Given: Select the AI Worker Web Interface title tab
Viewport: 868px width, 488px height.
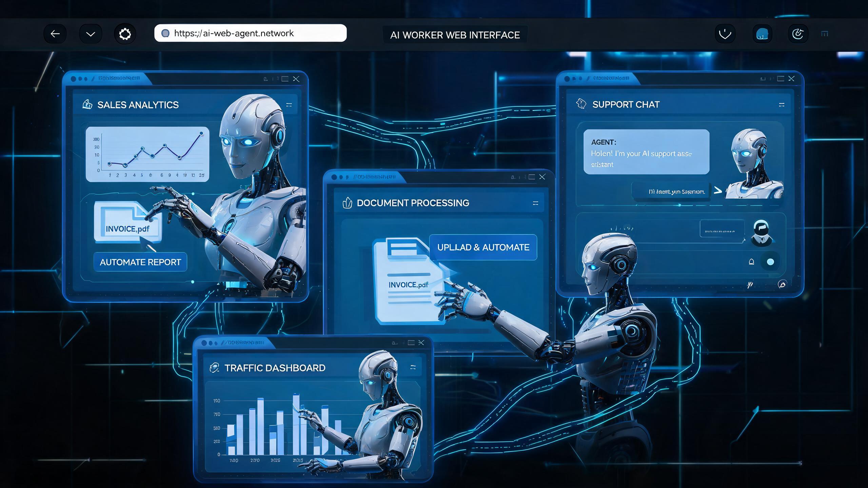Looking at the screenshot, I should click(455, 35).
